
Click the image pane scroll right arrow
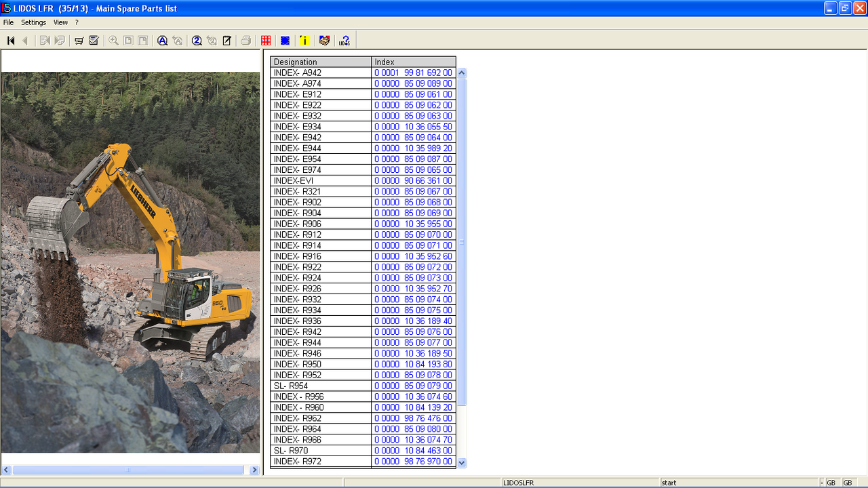[254, 470]
